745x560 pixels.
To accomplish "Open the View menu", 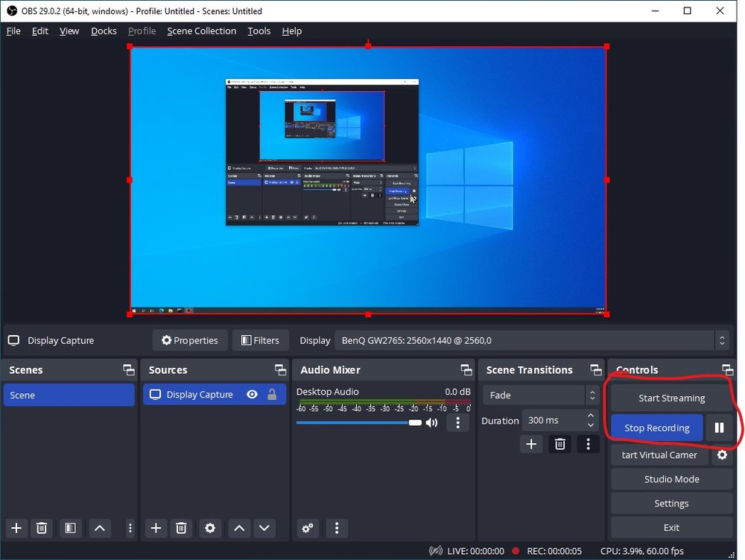I will click(x=69, y=31).
